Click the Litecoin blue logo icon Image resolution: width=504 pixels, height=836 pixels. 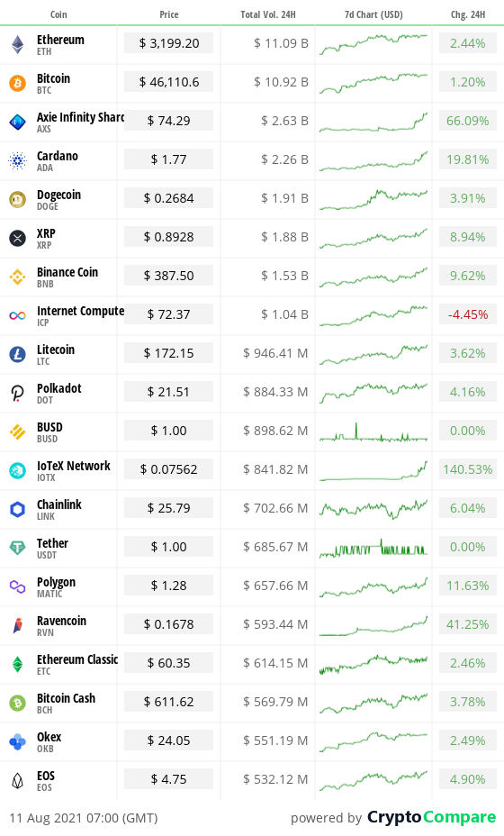(x=18, y=354)
